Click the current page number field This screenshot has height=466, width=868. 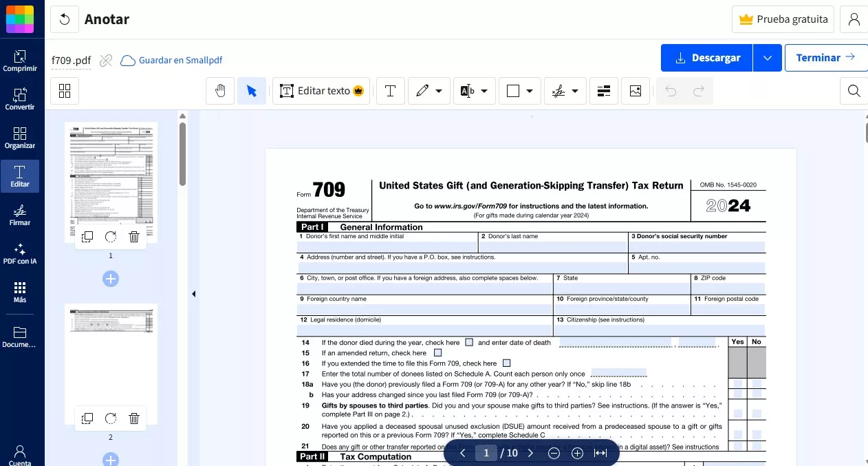(x=486, y=453)
